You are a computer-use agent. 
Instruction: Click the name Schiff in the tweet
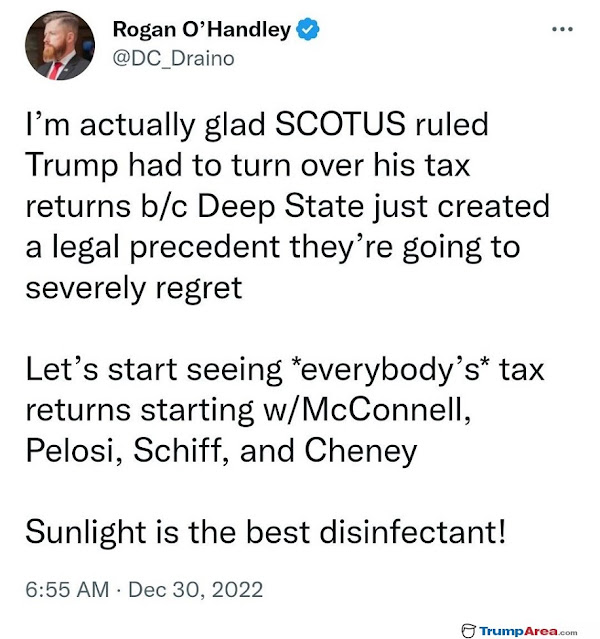(x=174, y=450)
